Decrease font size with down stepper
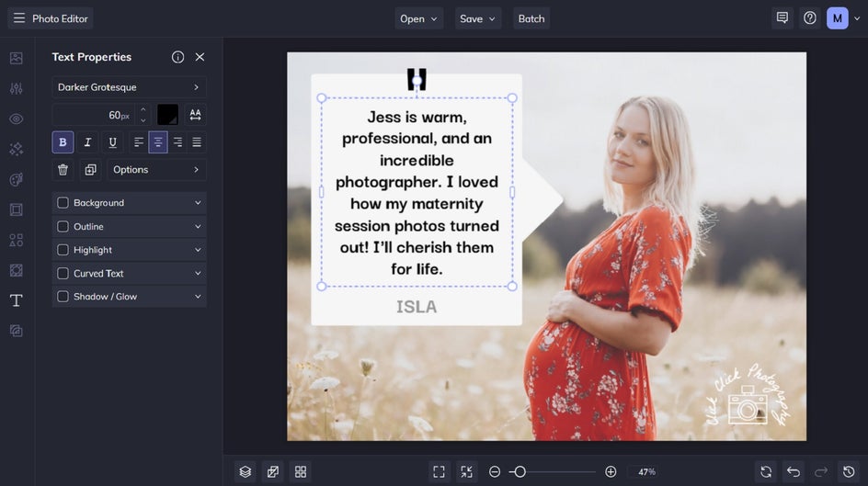The height and width of the screenshot is (486, 868). pos(143,120)
